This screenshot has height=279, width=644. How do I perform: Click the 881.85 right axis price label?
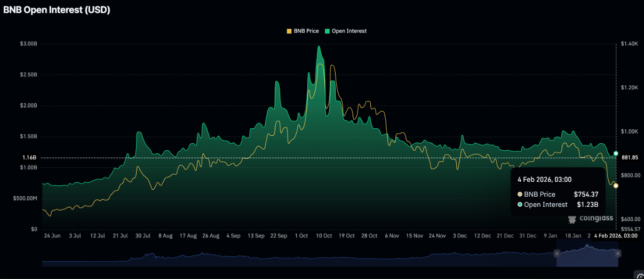(630, 157)
